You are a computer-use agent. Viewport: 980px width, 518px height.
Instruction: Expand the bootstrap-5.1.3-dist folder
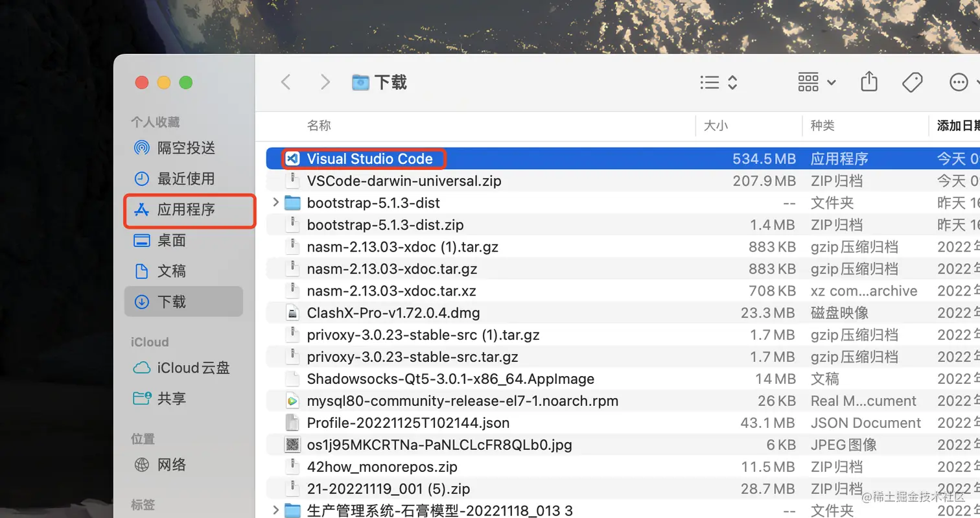click(x=276, y=203)
